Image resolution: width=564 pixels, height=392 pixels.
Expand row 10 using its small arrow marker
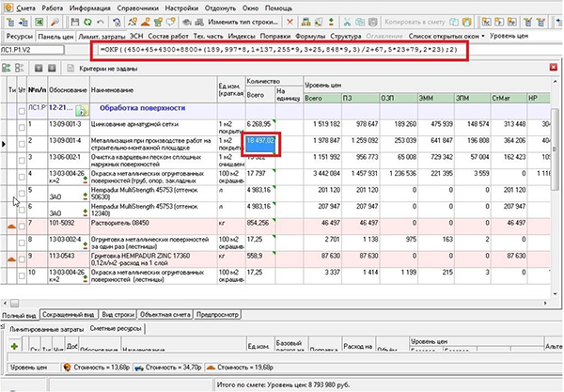coord(86,278)
